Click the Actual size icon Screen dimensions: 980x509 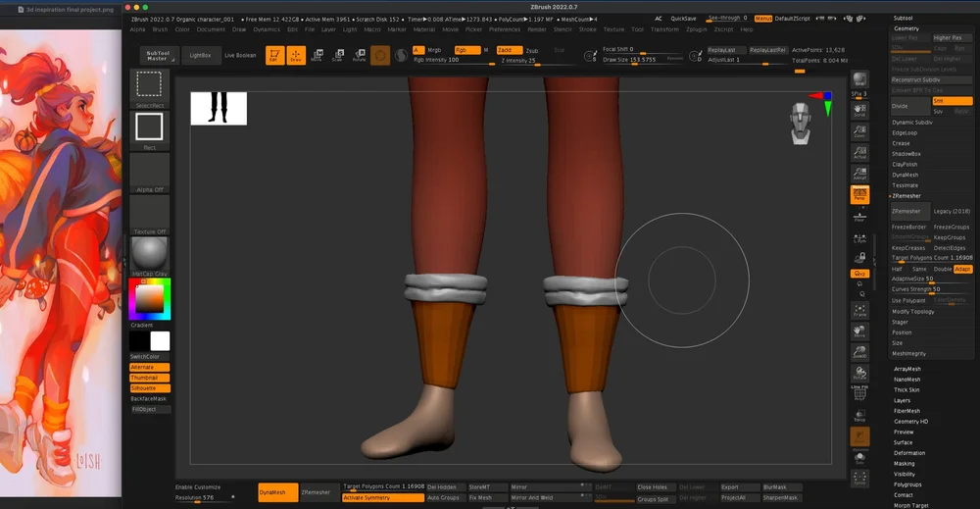pos(860,153)
